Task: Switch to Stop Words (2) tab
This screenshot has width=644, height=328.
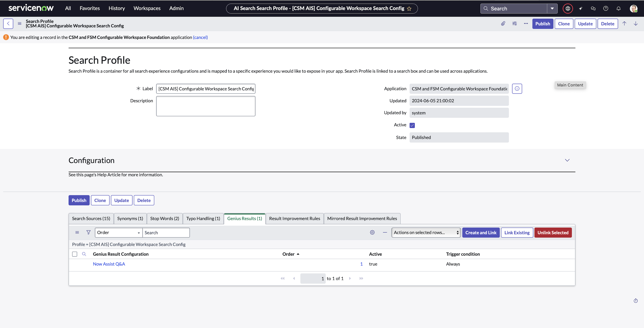Action: (164, 219)
